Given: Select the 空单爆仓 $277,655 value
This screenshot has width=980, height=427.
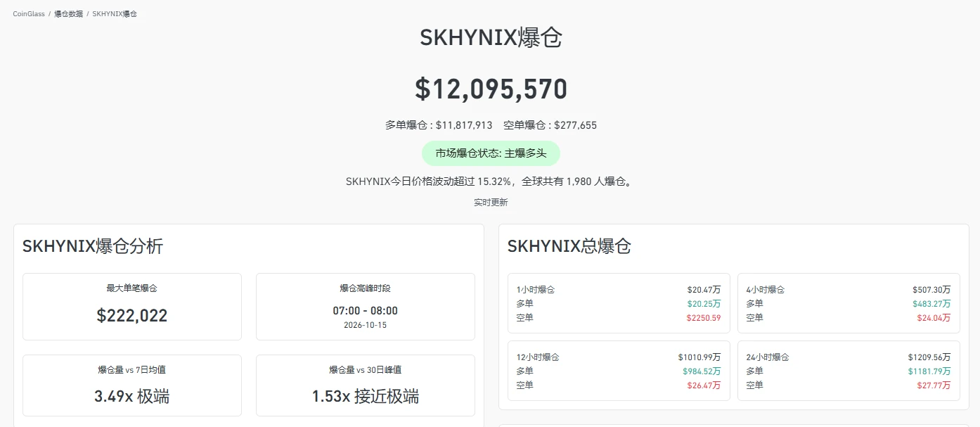Looking at the screenshot, I should pyautogui.click(x=575, y=125).
